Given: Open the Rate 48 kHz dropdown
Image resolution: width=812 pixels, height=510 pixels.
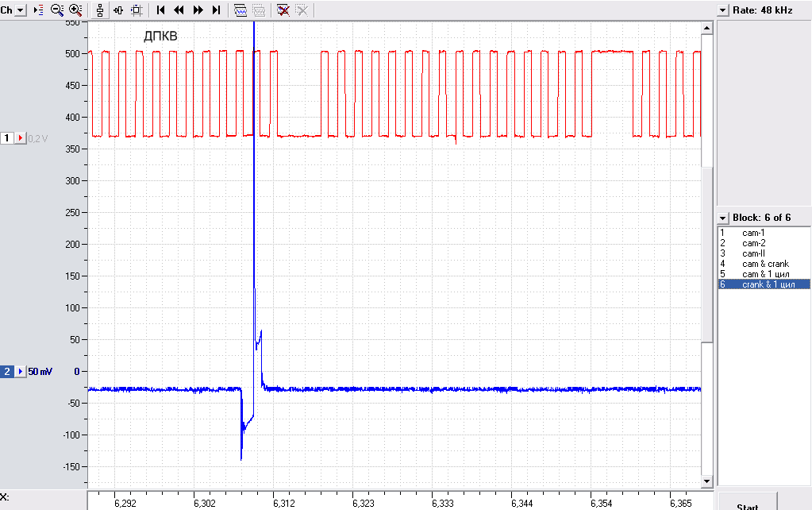Looking at the screenshot, I should click(x=723, y=10).
